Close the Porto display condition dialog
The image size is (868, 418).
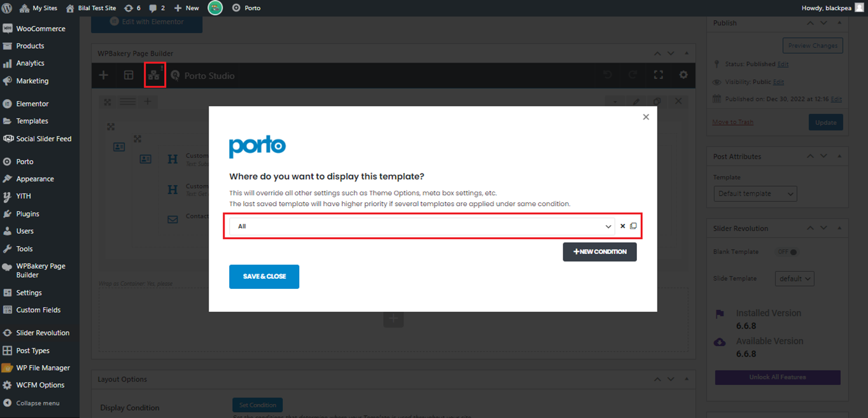point(646,117)
